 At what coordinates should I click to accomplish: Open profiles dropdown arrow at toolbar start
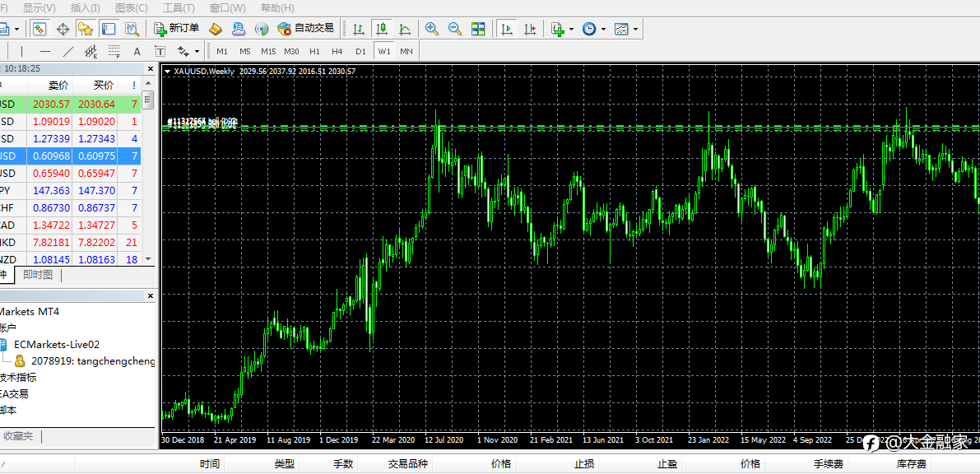(x=17, y=29)
